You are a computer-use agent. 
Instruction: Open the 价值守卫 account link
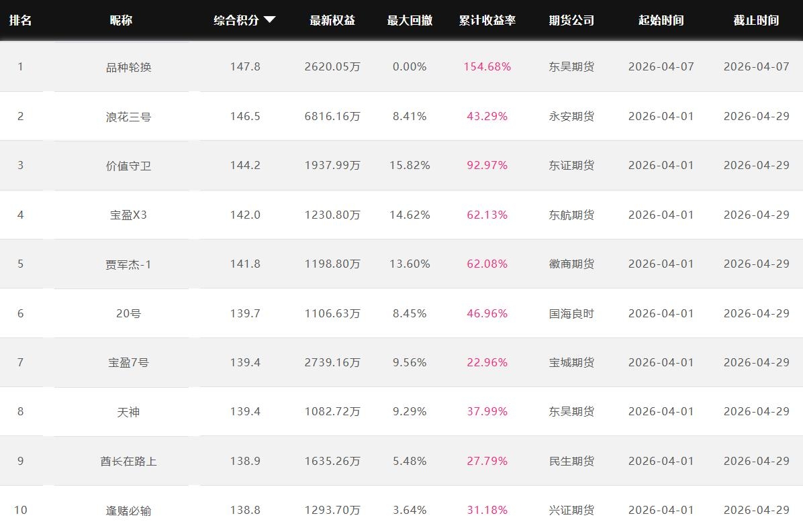click(128, 166)
